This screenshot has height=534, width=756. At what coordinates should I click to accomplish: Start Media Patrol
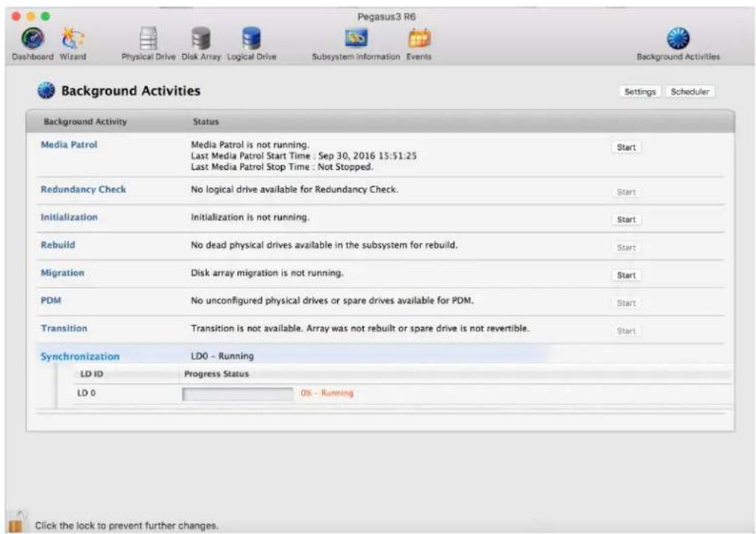coord(626,148)
